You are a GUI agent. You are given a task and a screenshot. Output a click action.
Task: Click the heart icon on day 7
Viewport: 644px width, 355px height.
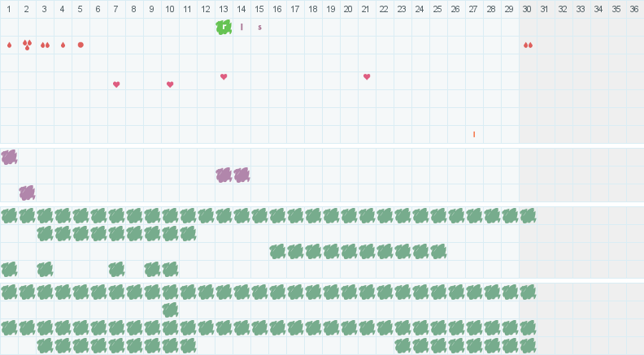click(116, 84)
